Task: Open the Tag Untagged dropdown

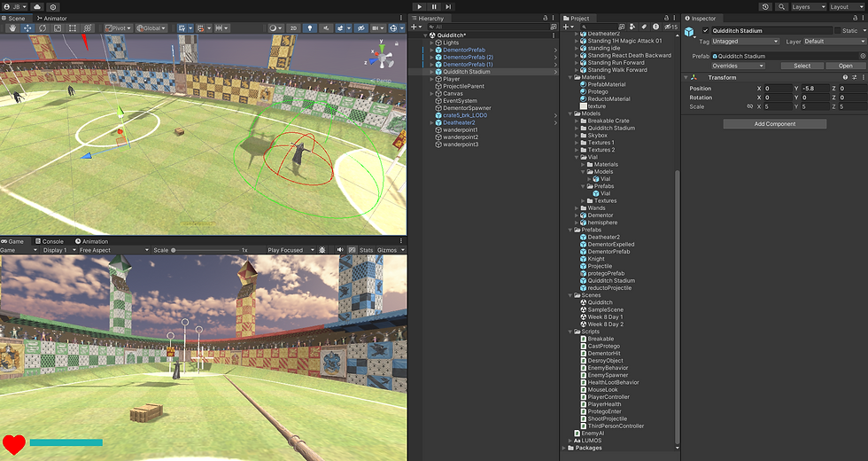Action: pos(745,42)
